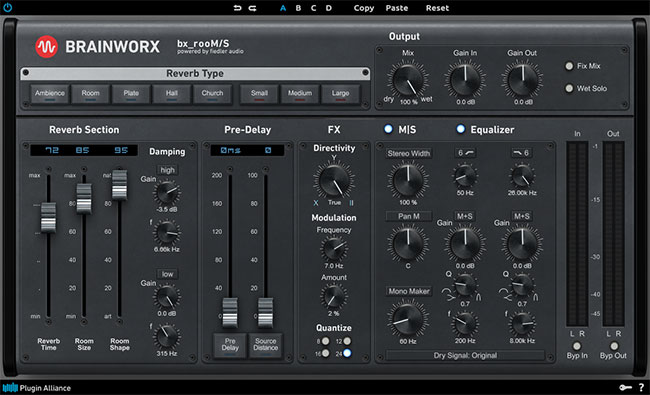Open the Dry Signal: Original dropdown
Image resolution: width=650 pixels, height=395 pixels.
pyautogui.click(x=465, y=356)
